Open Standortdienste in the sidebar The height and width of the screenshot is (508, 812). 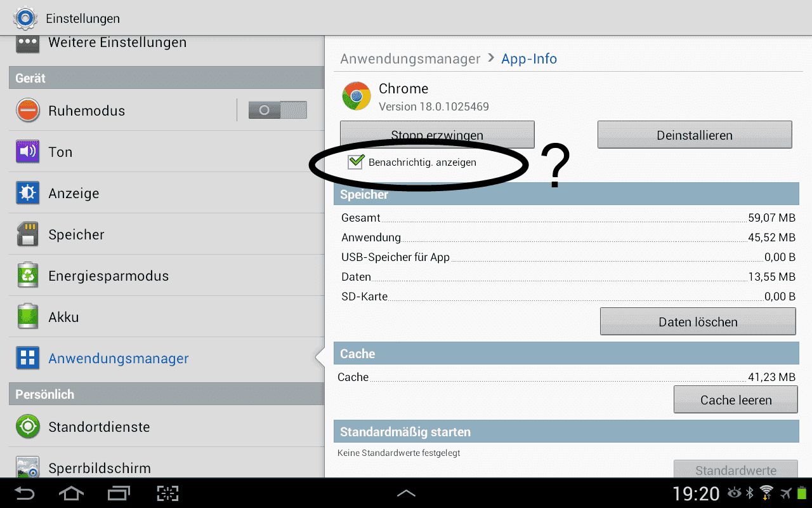coord(166,427)
